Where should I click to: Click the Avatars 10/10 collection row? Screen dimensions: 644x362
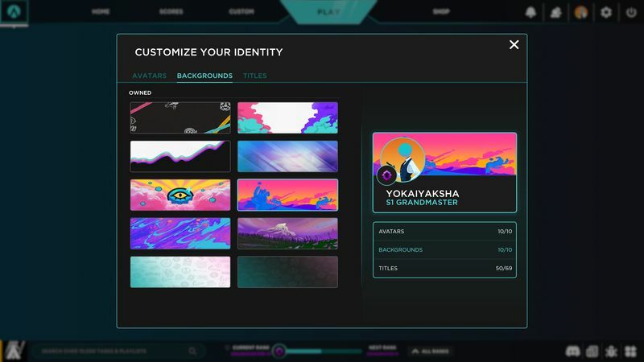[445, 232]
